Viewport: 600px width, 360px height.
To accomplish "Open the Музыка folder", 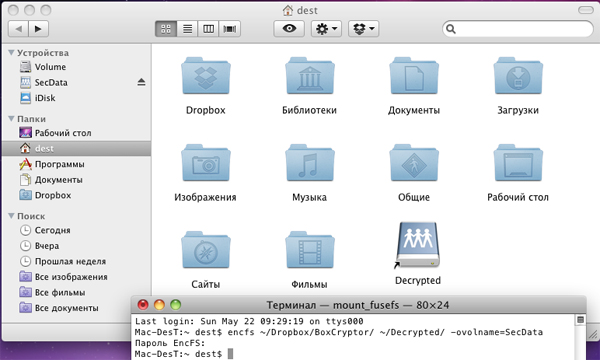I will pyautogui.click(x=310, y=163).
